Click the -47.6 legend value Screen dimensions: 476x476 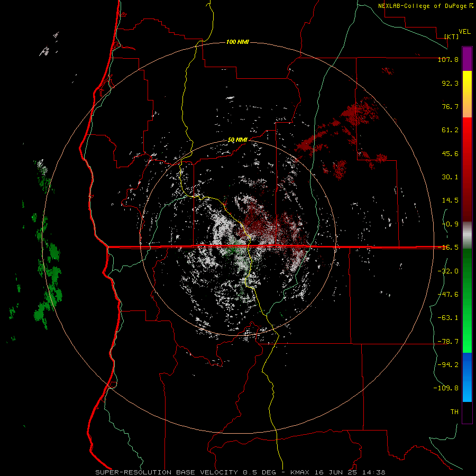[448, 295]
